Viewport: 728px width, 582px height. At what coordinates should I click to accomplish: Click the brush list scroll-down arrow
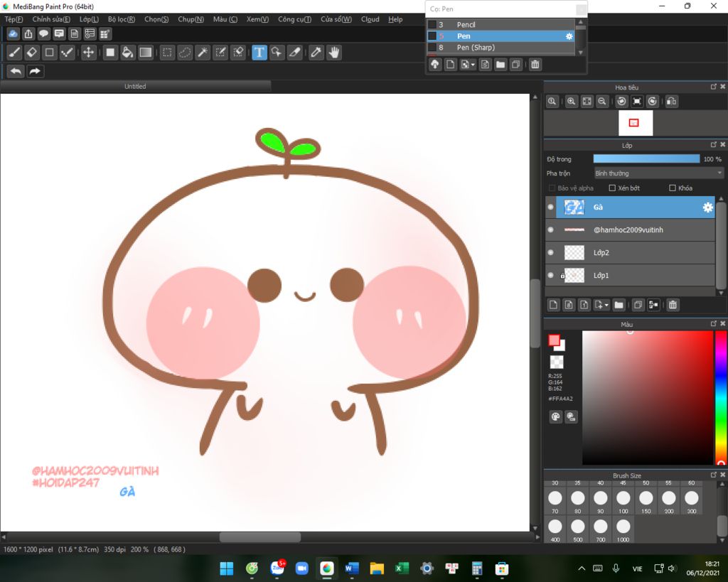[x=580, y=53]
